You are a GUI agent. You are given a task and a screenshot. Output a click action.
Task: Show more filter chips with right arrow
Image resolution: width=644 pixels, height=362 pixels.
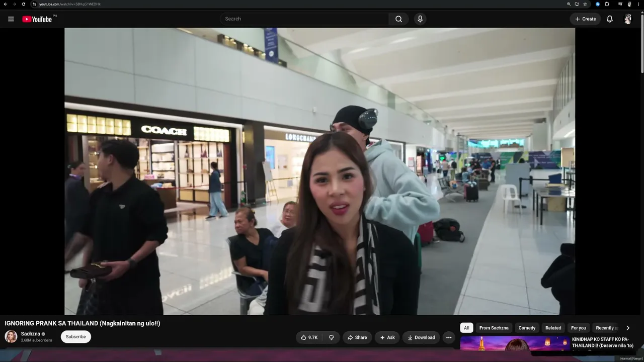(628, 328)
